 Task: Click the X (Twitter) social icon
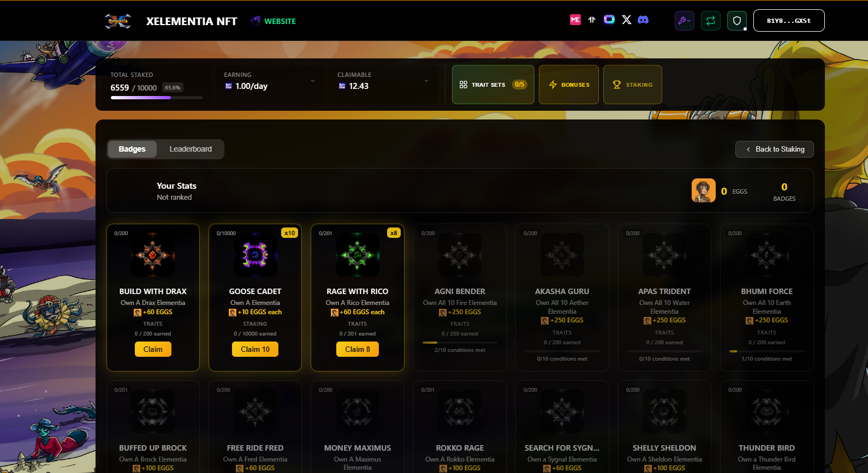coord(627,20)
